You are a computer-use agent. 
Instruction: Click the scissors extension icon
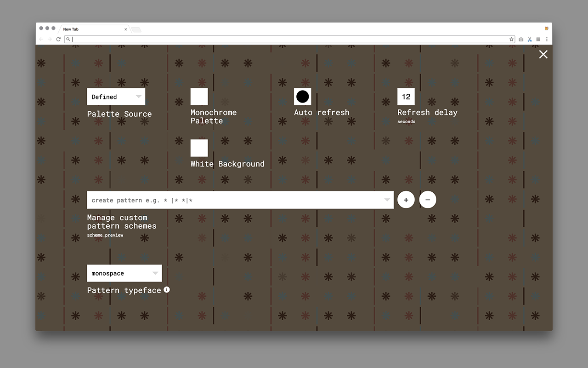point(530,40)
